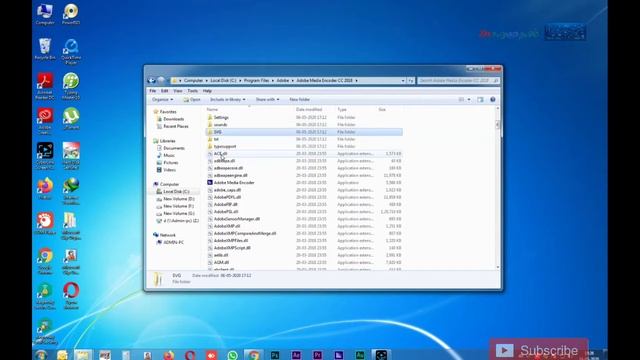640x360 pixels.
Task: Open Google Chrome desktop shortcut
Action: click(x=45, y=261)
